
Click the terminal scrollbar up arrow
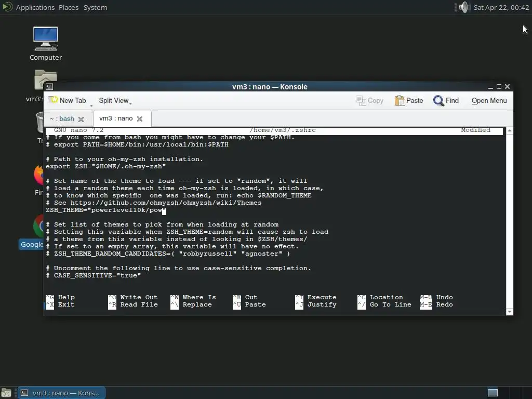[510, 130]
